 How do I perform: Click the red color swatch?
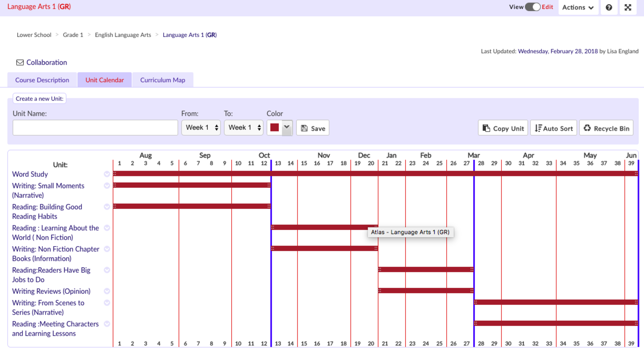[275, 127]
